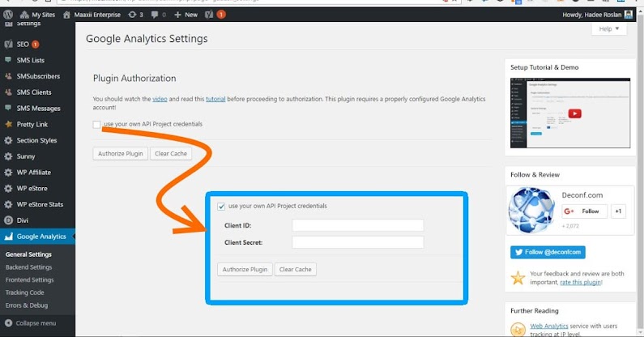This screenshot has height=337, width=644.
Task: Click the Google Analytics Settings heading
Action: pos(147,39)
